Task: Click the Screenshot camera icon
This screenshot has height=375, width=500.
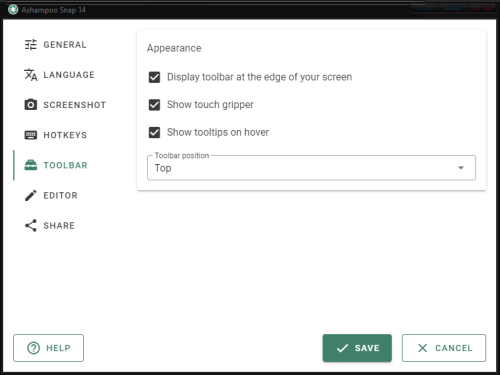Action: pos(31,105)
